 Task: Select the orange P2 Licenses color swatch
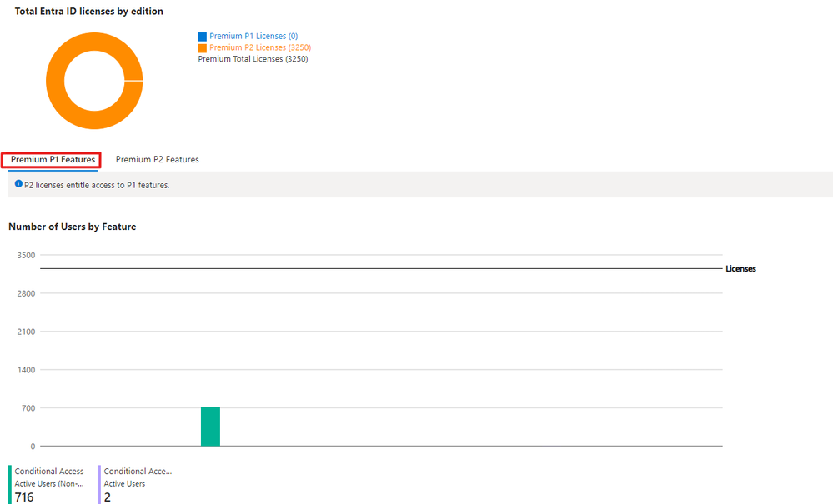202,48
